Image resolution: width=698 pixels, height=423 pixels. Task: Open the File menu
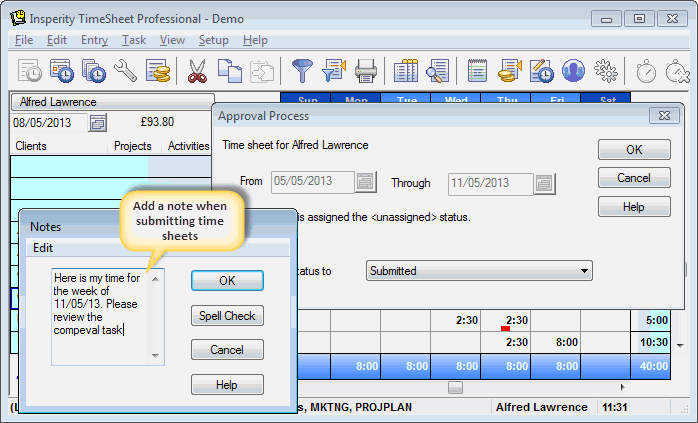[x=24, y=40]
